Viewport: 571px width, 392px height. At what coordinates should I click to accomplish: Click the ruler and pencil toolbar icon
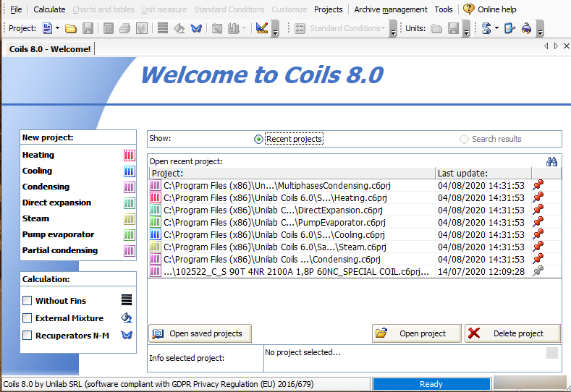262,28
